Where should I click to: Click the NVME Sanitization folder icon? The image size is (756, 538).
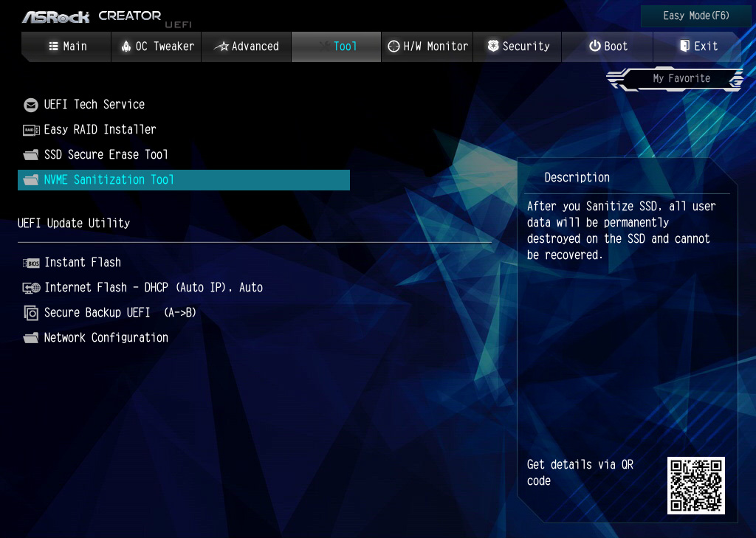31,180
